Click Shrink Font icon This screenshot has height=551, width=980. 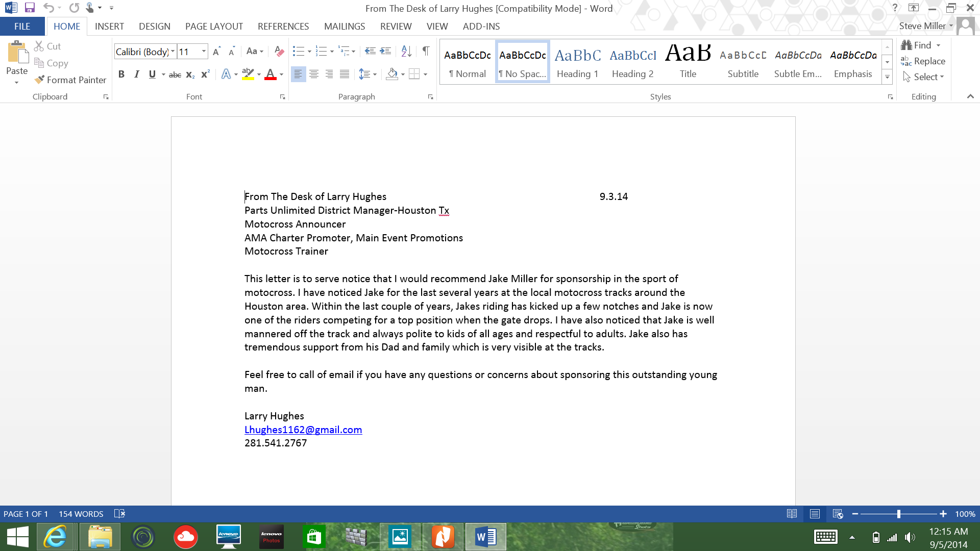click(x=232, y=52)
